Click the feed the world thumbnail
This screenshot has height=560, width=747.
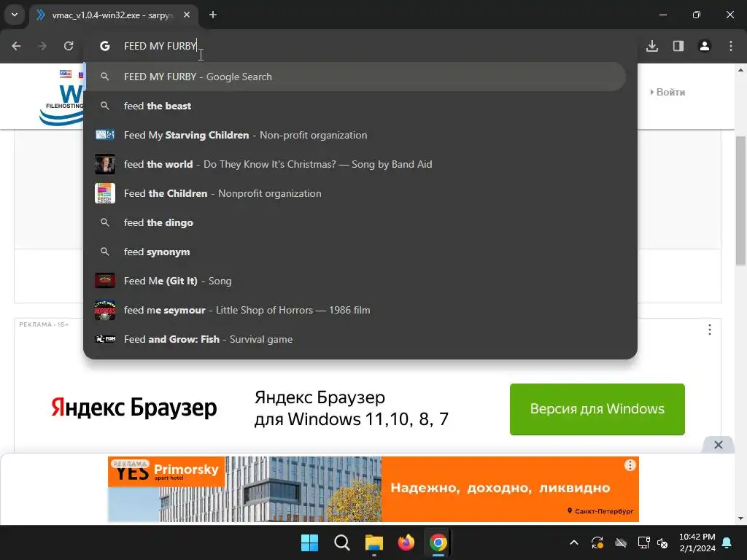pos(105,164)
